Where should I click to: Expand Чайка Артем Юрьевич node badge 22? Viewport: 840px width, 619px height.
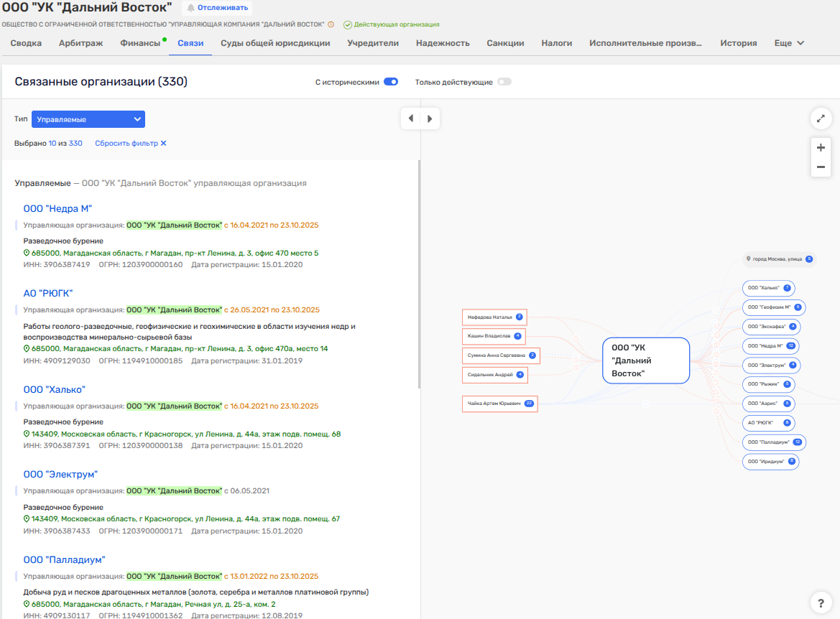click(530, 404)
